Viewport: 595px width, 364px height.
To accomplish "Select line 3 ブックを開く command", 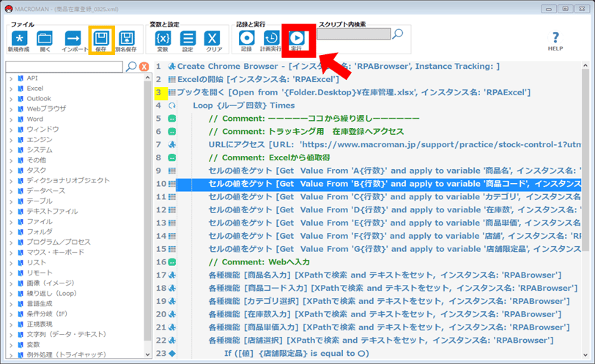I will tap(354, 92).
